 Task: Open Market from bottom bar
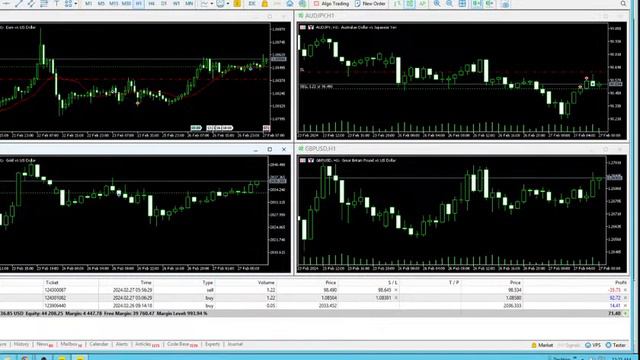coord(542,345)
